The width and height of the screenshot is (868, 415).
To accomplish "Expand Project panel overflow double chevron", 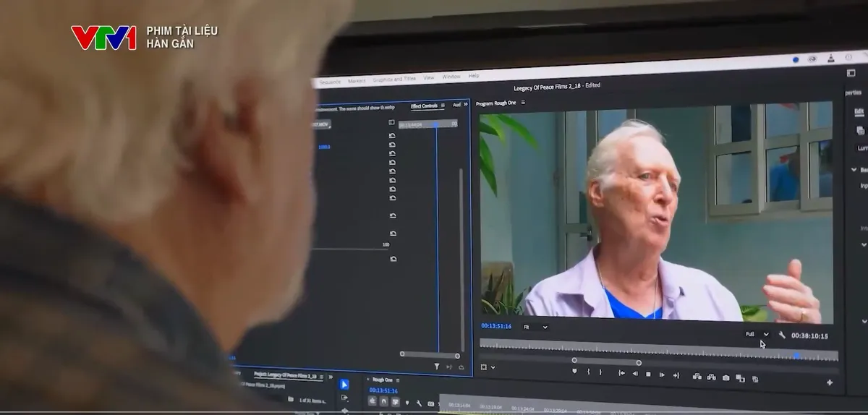I will 331,377.
